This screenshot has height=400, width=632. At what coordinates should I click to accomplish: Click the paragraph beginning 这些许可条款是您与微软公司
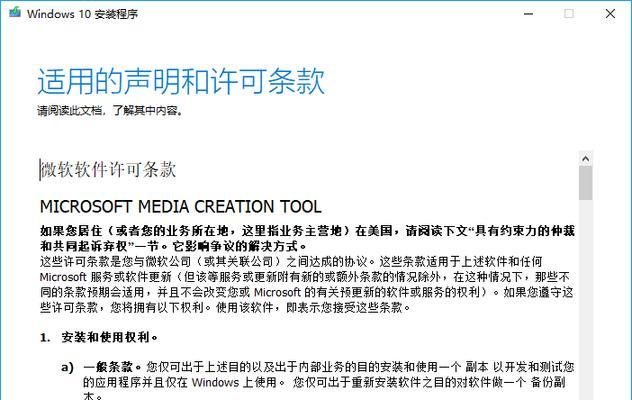click(x=307, y=284)
